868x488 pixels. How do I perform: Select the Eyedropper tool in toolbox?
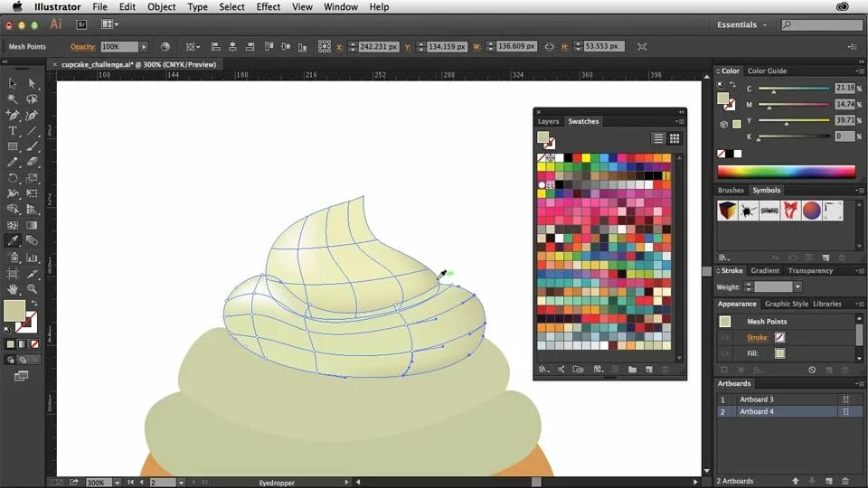12,240
